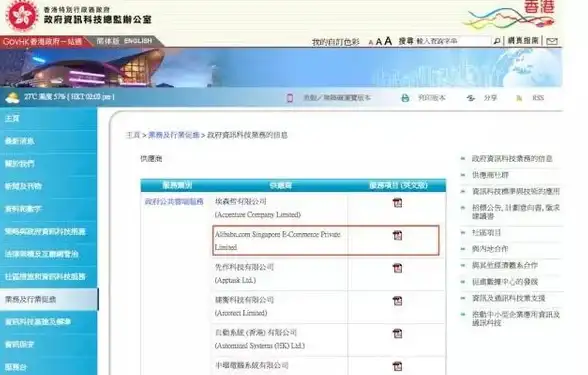This screenshot has height=375, width=588.
Task: Select the highlighted 業務及行業促進 menu item
Action: (49, 299)
